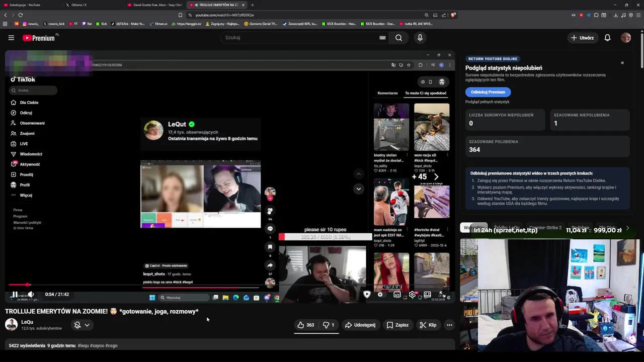Open the Utwórz create menu
644x362 pixels.
[582, 38]
